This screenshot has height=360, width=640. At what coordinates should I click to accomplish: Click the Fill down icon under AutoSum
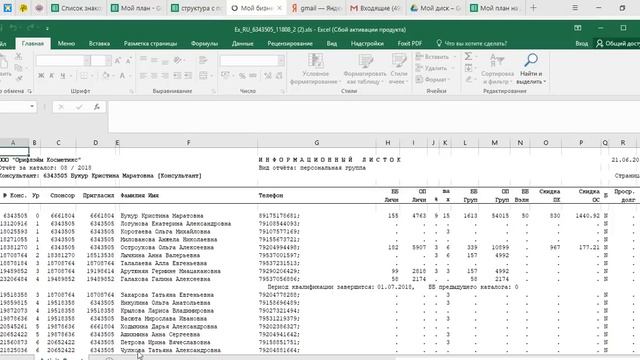tap(469, 68)
